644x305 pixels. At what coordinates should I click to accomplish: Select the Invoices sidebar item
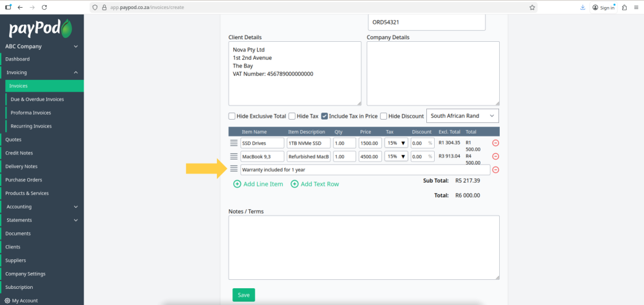pyautogui.click(x=44, y=86)
